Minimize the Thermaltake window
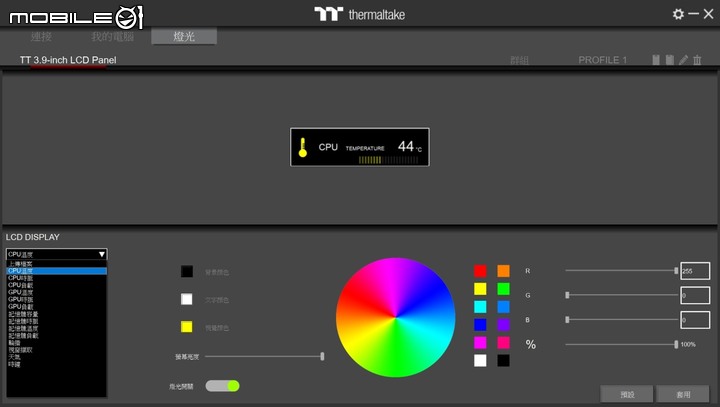 coord(693,14)
